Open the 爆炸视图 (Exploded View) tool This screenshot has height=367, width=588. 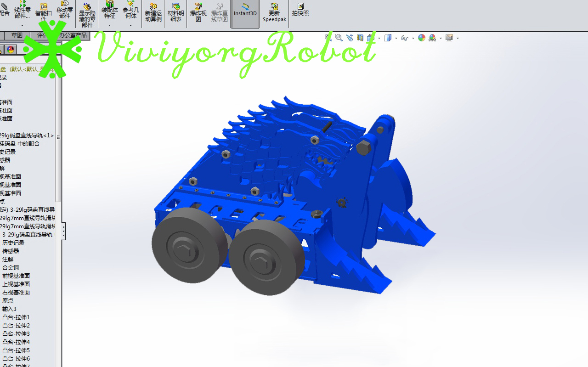pyautogui.click(x=198, y=11)
